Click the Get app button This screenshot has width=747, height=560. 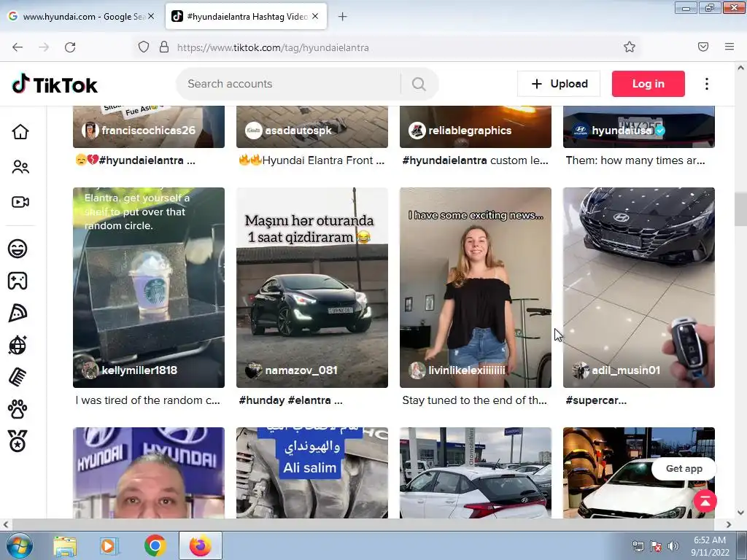tap(684, 469)
